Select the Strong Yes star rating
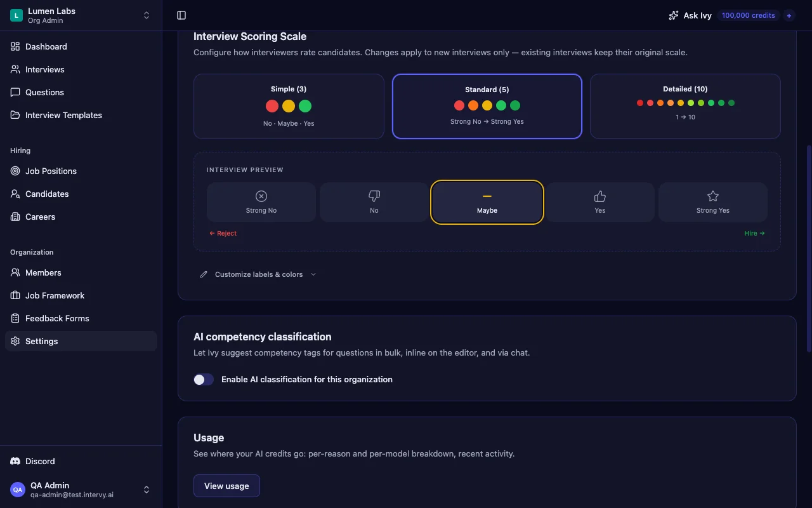The image size is (812, 508). 713,202
